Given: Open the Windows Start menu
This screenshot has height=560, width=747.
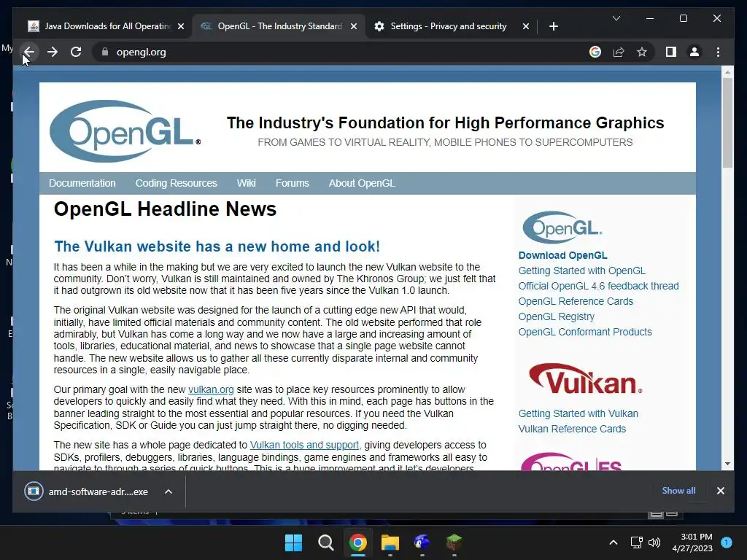Looking at the screenshot, I should point(293,542).
